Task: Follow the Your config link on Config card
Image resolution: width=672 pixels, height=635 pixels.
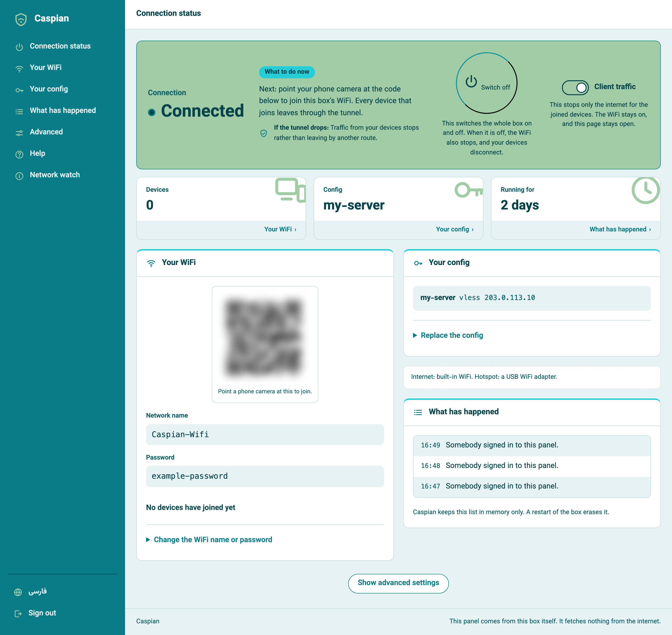Action: click(455, 229)
